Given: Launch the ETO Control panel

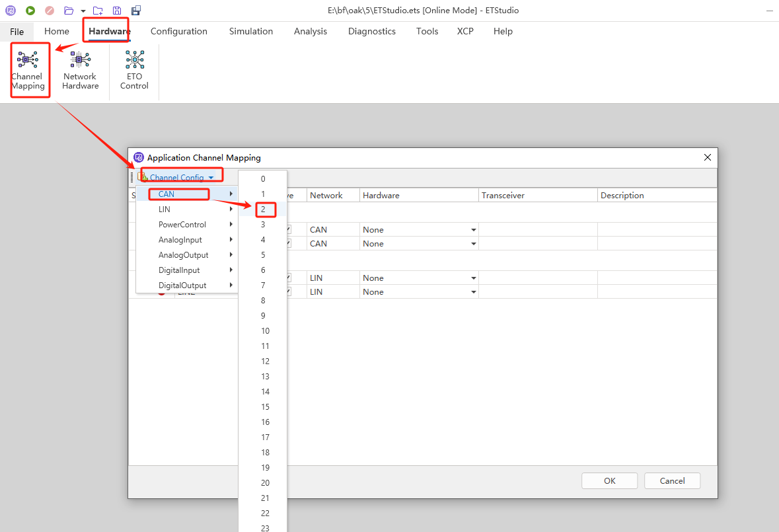Looking at the screenshot, I should 134,71.
